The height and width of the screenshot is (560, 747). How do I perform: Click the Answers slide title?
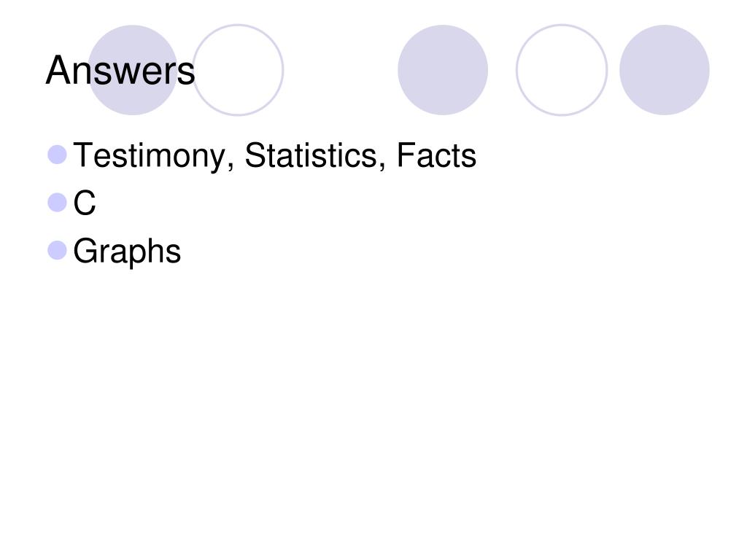[x=120, y=70]
